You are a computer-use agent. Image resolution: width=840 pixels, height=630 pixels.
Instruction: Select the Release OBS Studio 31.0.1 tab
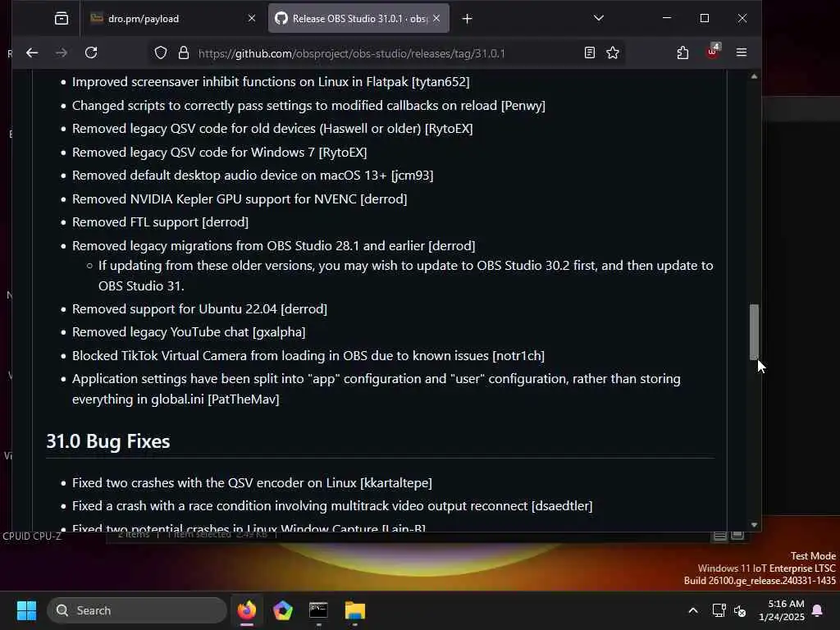(358, 19)
